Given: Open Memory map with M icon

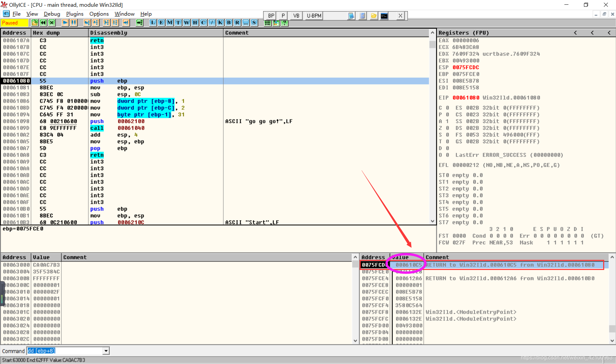Looking at the screenshot, I should pyautogui.click(x=170, y=23).
